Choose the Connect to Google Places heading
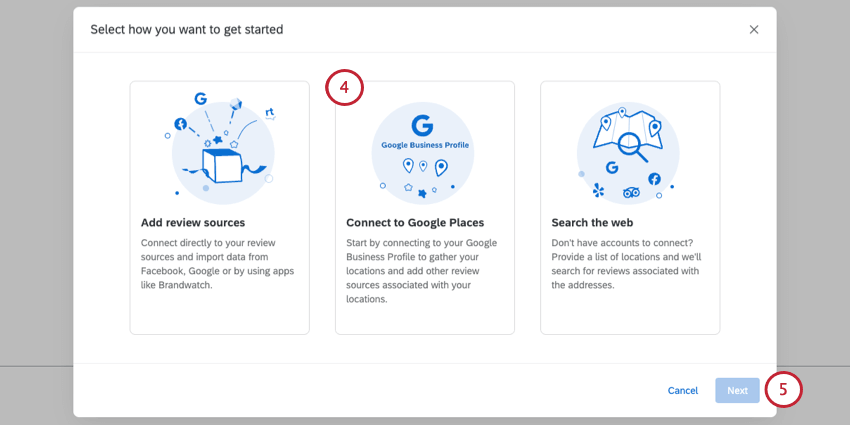This screenshot has height=425, width=850. [415, 222]
